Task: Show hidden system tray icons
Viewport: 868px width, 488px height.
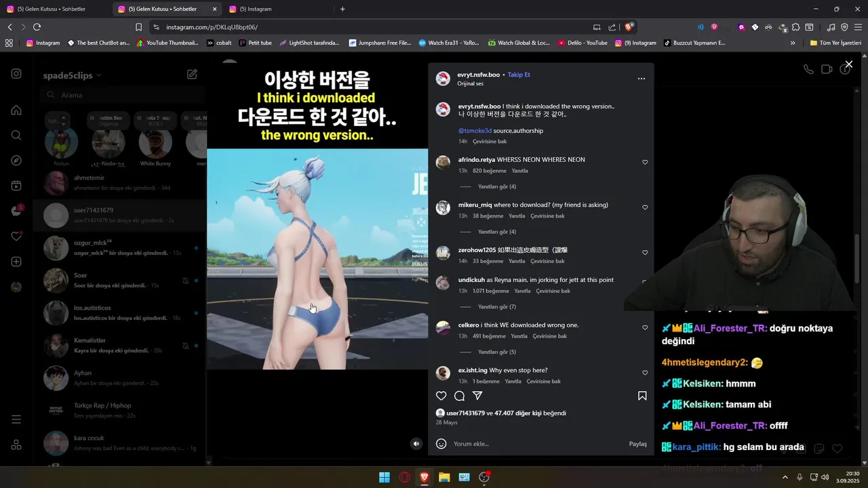Action: (785, 477)
